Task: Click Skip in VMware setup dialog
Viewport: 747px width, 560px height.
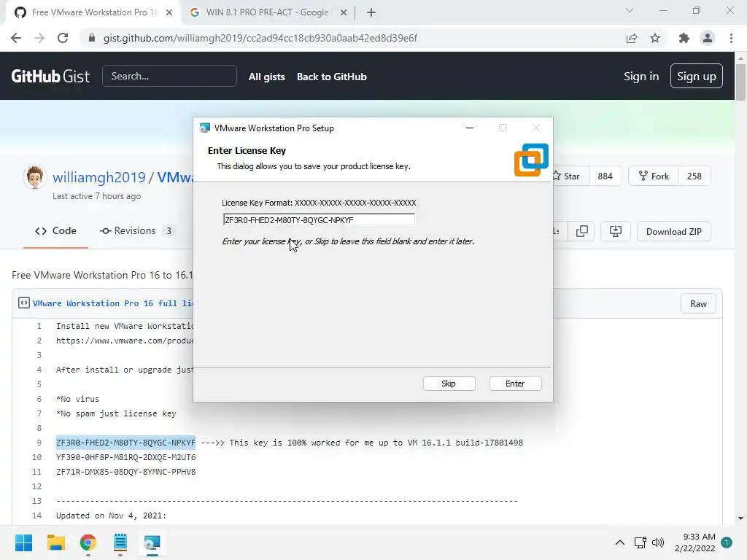Action: pos(449,384)
